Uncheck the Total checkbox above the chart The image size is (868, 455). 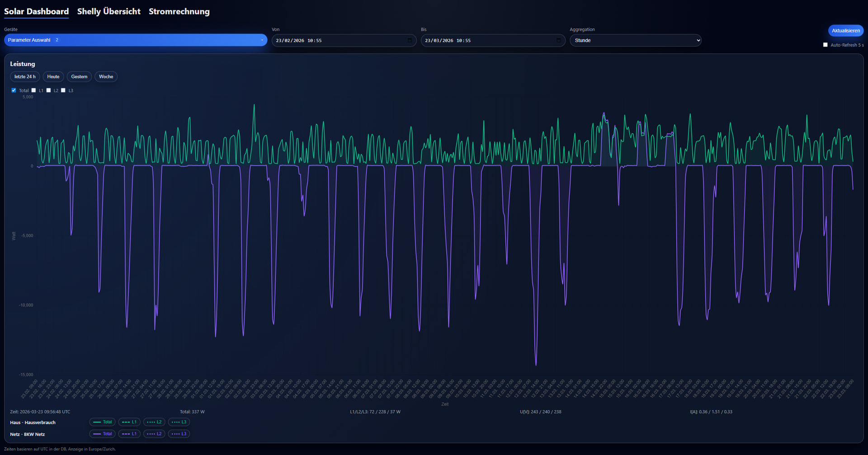(14, 90)
